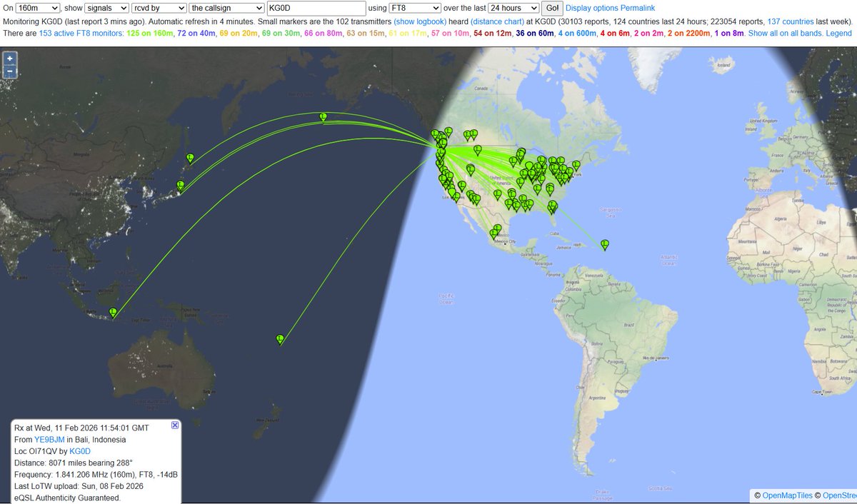Click the 'show logbook' link
Viewport: 857px width, 504px height.
420,21
